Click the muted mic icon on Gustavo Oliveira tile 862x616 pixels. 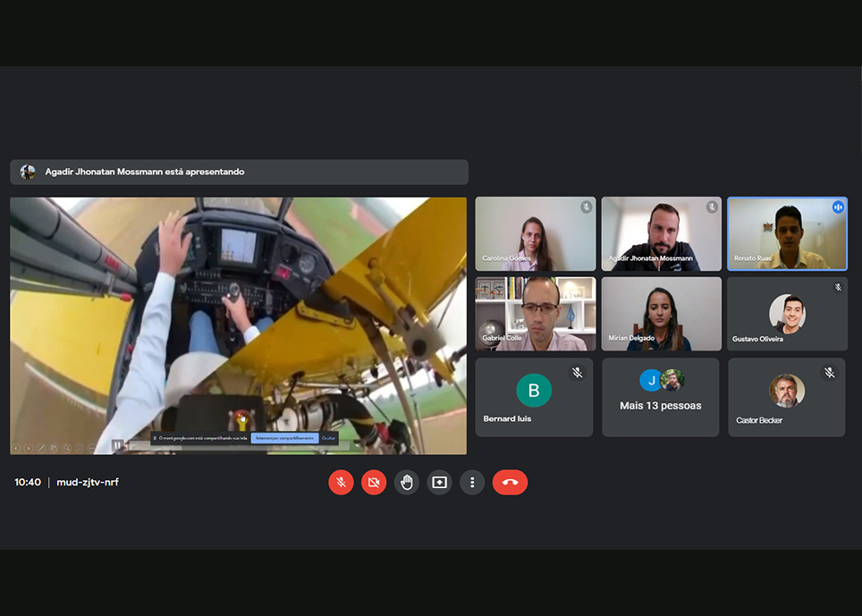coord(838,287)
